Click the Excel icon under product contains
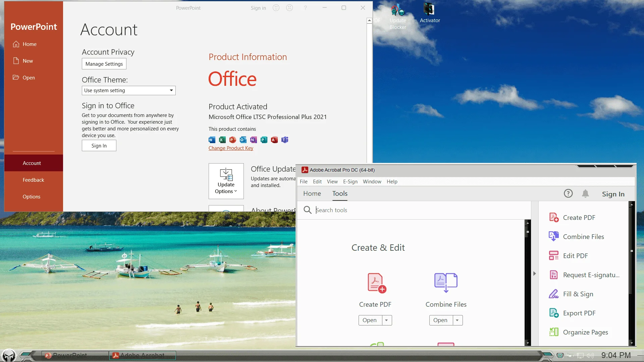The height and width of the screenshot is (362, 644). click(x=222, y=140)
